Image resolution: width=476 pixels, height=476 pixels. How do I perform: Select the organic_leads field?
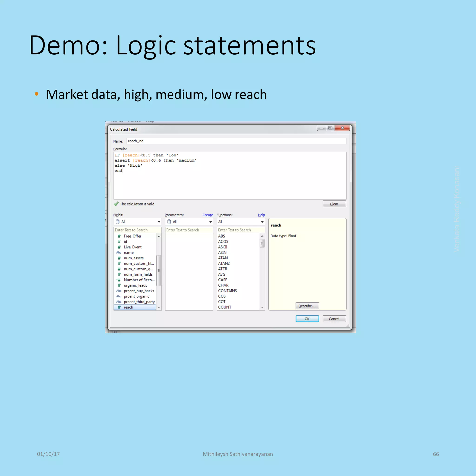[x=135, y=285]
